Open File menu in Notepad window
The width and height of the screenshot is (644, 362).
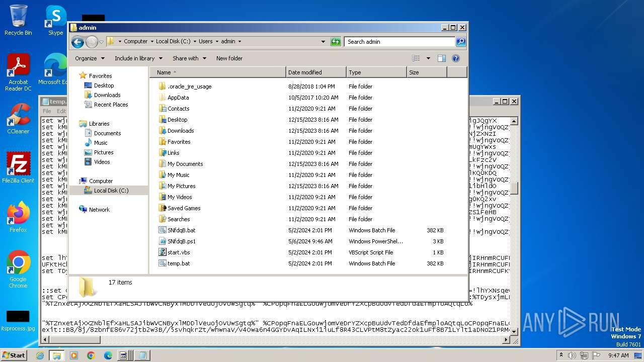[47, 111]
